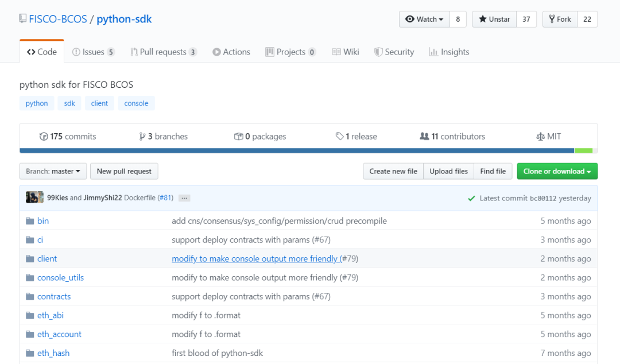Click Find file button

click(493, 171)
